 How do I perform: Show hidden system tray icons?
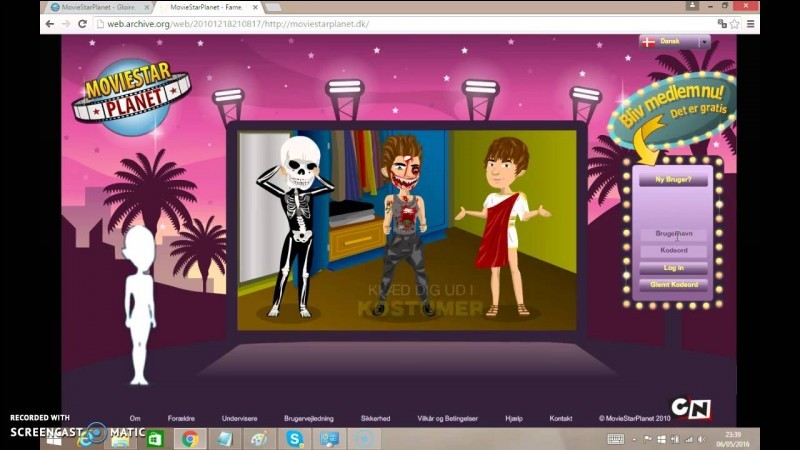coord(634,439)
